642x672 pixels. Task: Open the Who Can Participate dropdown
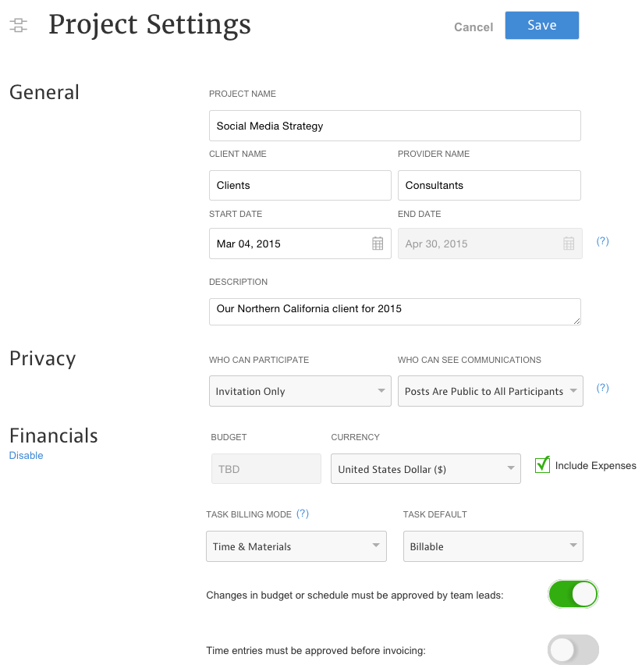click(x=300, y=391)
